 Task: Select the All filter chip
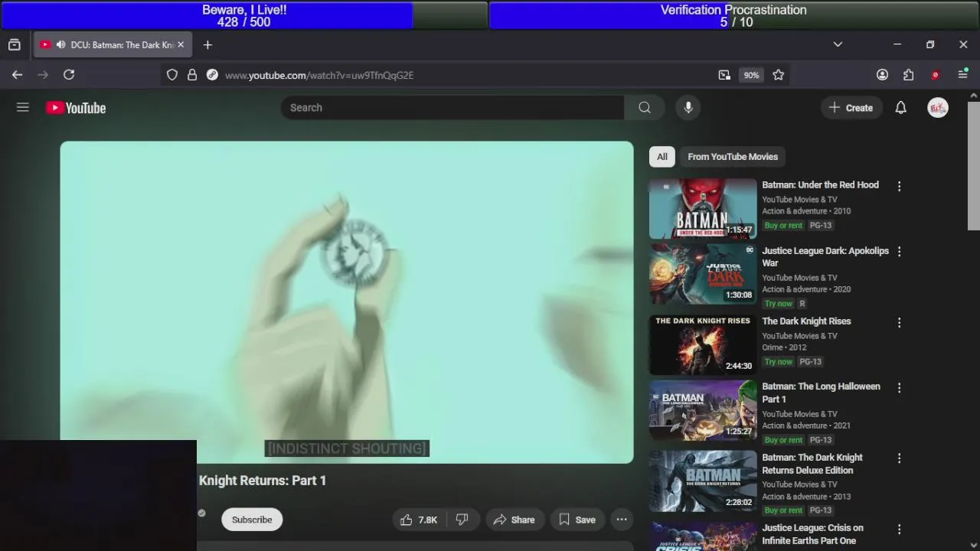[662, 157]
